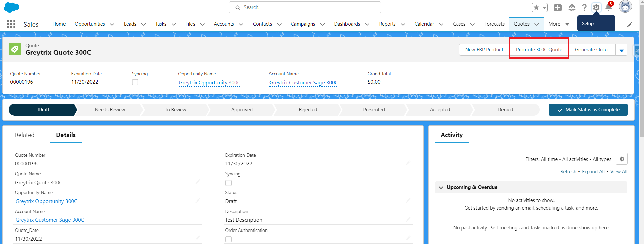Open Greytrix Customer Sage 300C in Details section

click(50, 220)
